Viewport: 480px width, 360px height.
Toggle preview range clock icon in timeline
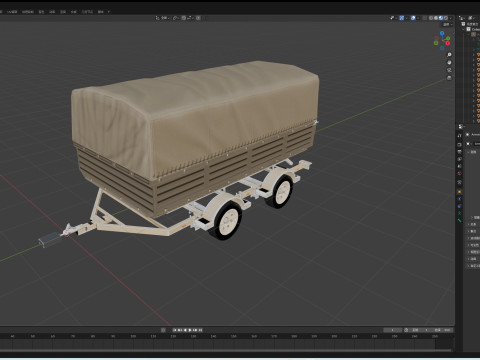pyautogui.click(x=406, y=330)
